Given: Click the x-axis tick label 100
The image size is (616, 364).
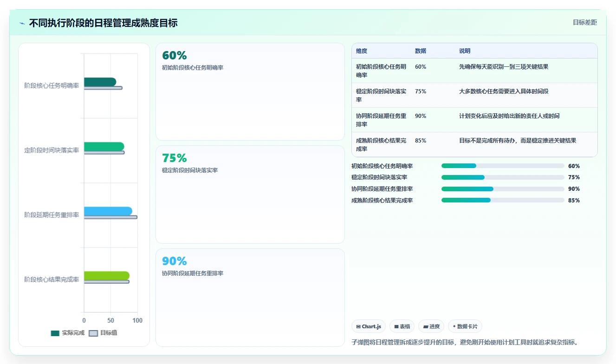Looking at the screenshot, I should 137,320.
